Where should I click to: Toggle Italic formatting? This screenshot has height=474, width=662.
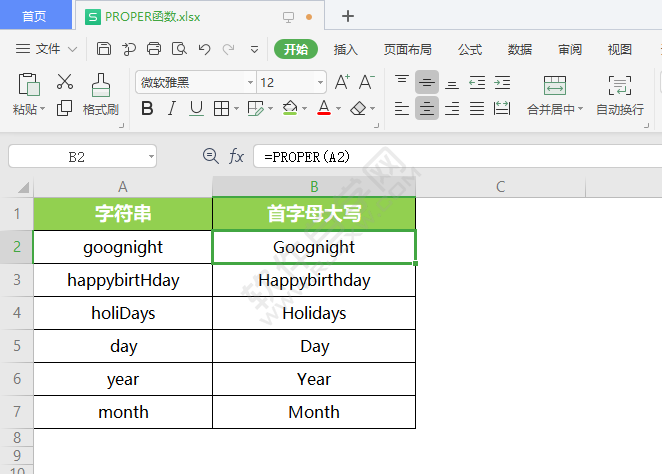coord(171,108)
